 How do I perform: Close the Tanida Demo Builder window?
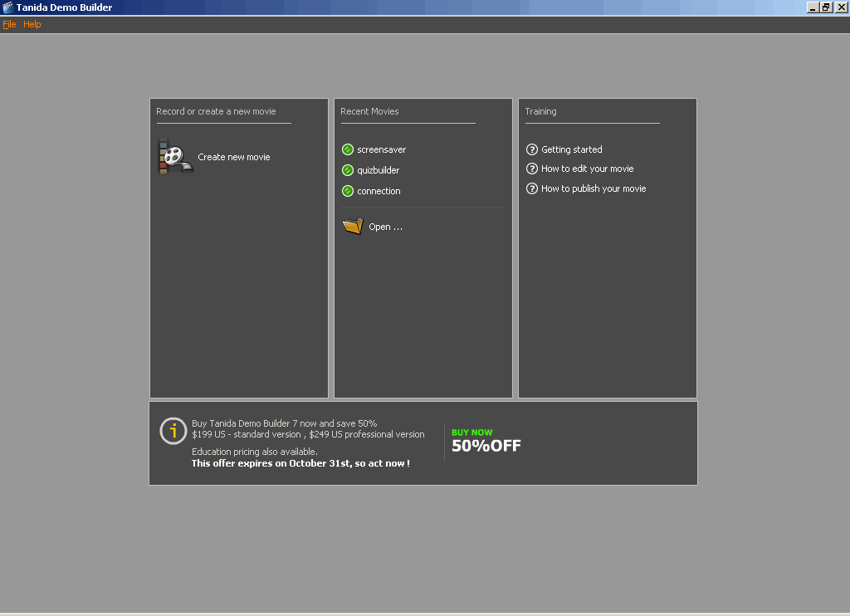tap(842, 7)
